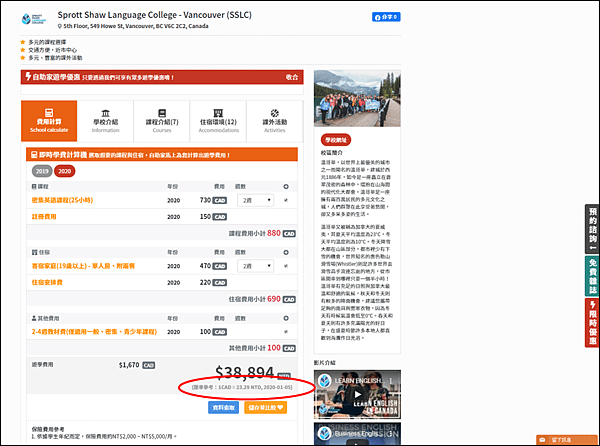The image size is (600, 446).
Task: Toggle the 2-4 week material fee checkbox
Action: [286, 332]
